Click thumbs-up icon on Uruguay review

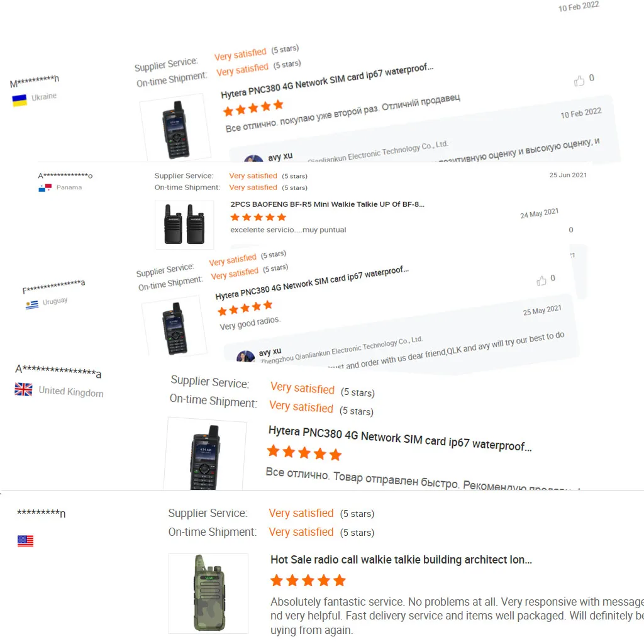click(541, 280)
